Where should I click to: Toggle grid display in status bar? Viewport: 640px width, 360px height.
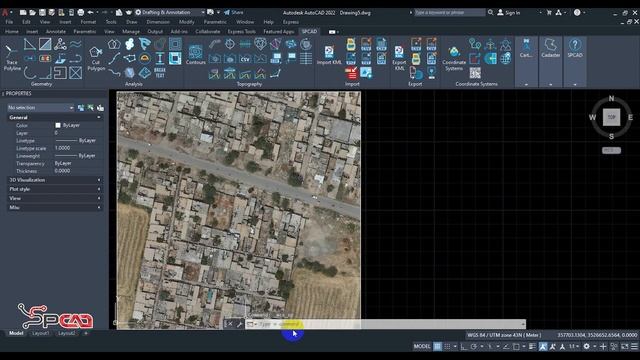click(437, 347)
